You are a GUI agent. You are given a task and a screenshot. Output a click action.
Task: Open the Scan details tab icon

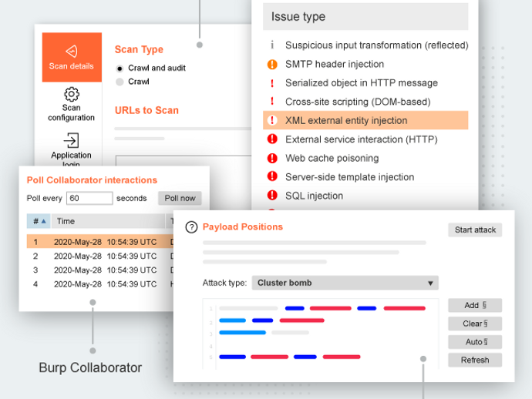tap(72, 52)
